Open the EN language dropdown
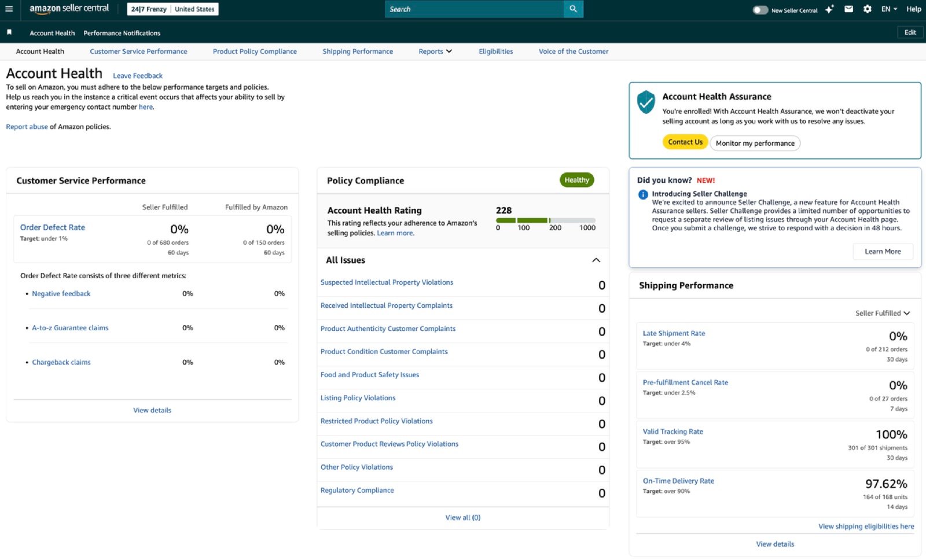Viewport: 926px width, 560px height. pos(889,9)
